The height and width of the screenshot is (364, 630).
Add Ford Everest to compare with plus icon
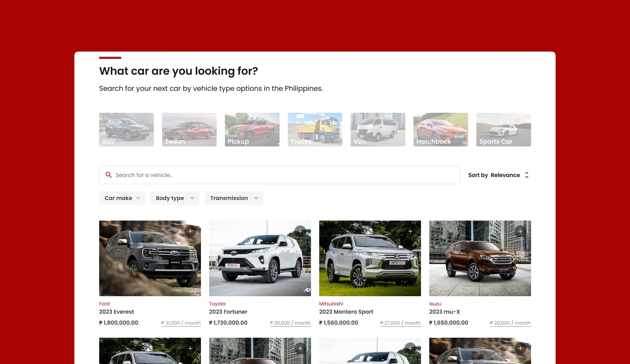(x=190, y=231)
